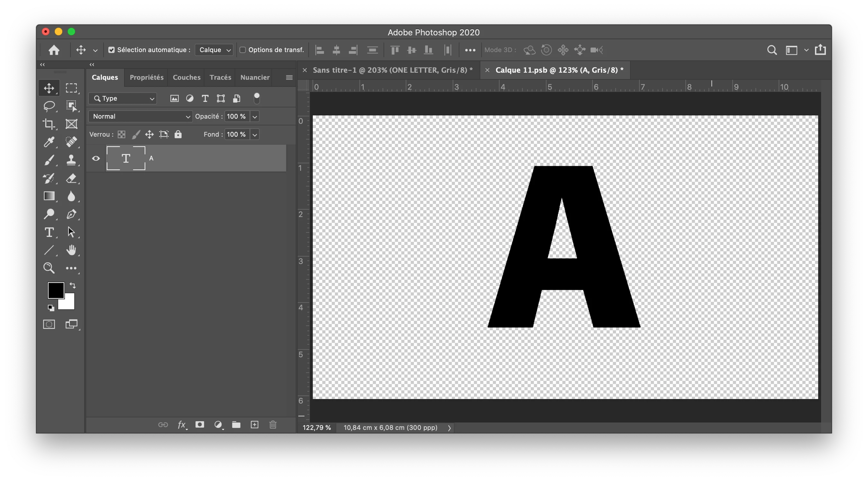Uncheck Sélection automatique checkbox
The image size is (868, 481).
[112, 50]
